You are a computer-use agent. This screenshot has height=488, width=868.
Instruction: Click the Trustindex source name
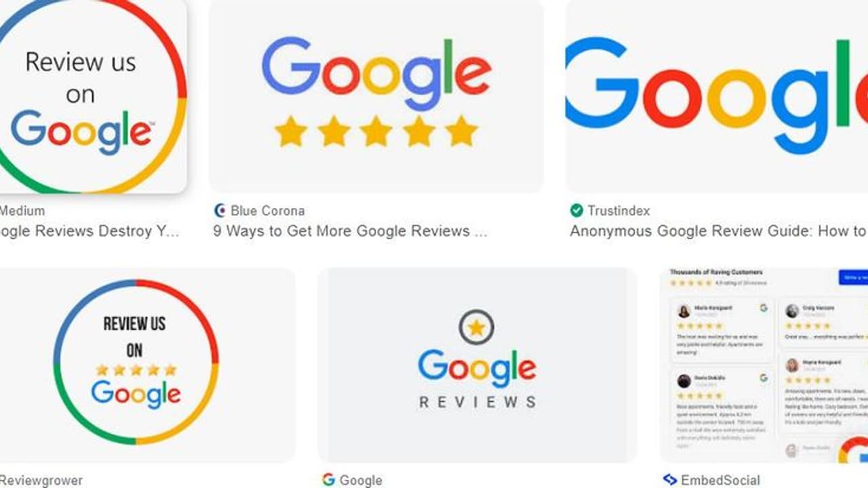pos(618,211)
